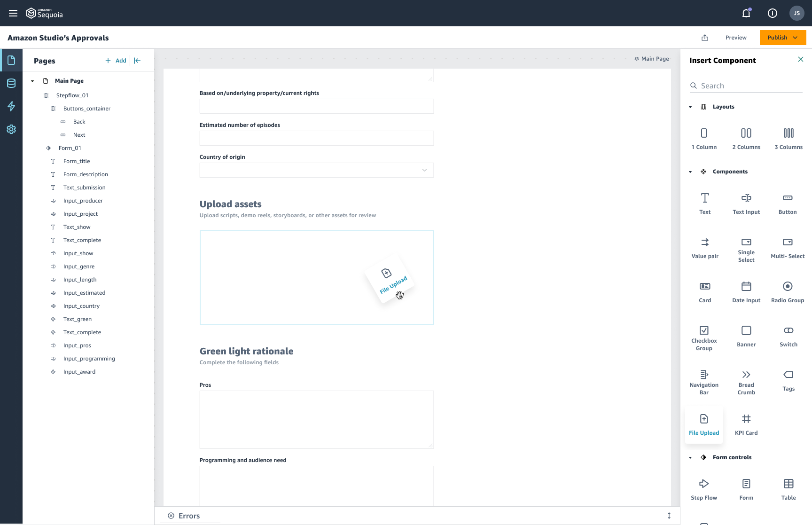The image size is (812, 525).
Task: Collapse the Components section
Action: (690, 172)
